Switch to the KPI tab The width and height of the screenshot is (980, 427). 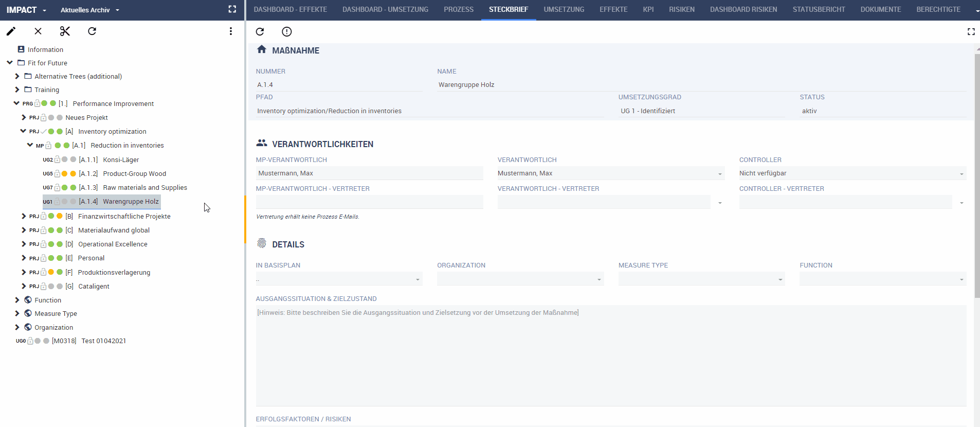coord(648,9)
